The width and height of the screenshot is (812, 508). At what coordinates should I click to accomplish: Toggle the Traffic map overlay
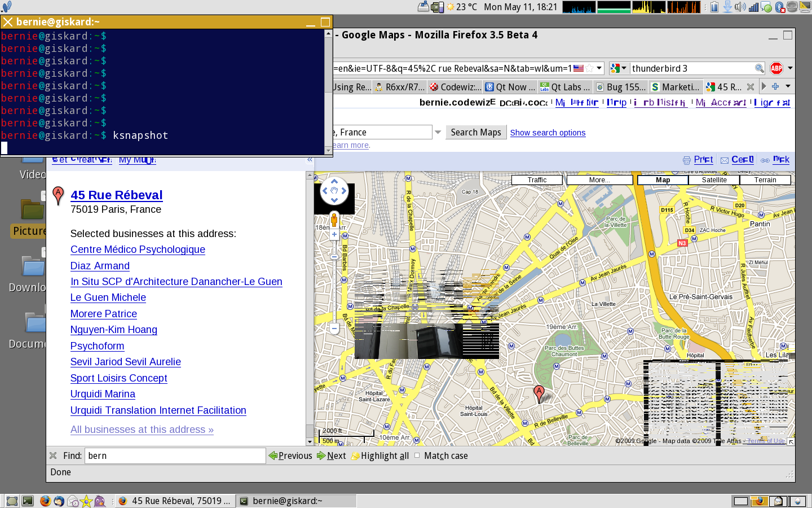(x=537, y=180)
